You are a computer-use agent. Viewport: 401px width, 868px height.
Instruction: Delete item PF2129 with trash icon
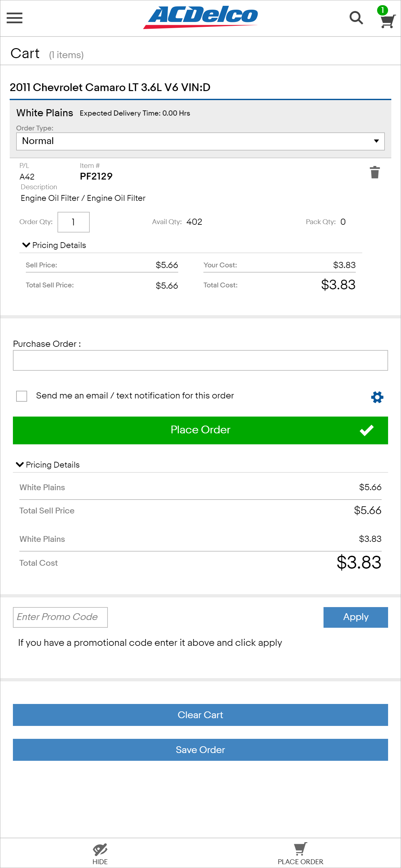click(375, 172)
